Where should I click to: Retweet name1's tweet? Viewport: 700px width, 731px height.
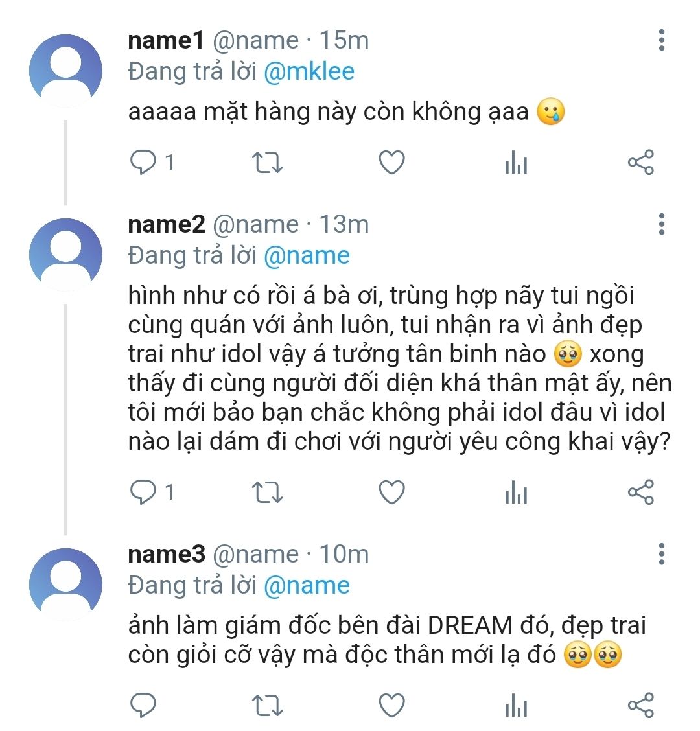click(x=267, y=163)
